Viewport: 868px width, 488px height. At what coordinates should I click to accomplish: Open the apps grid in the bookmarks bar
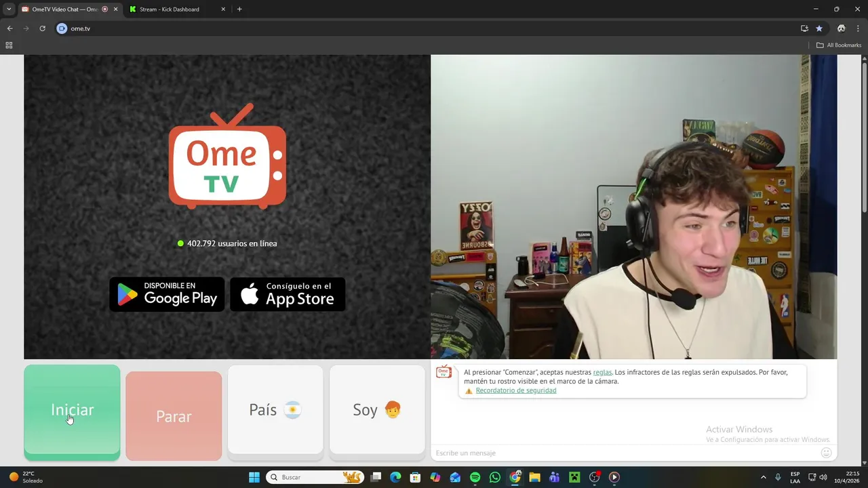9,45
